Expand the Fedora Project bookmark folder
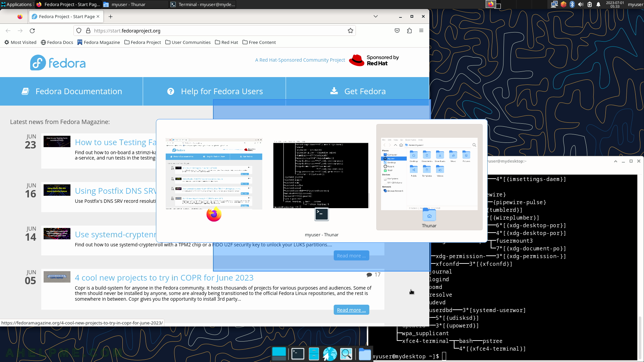This screenshot has height=362, width=644. pos(143,42)
